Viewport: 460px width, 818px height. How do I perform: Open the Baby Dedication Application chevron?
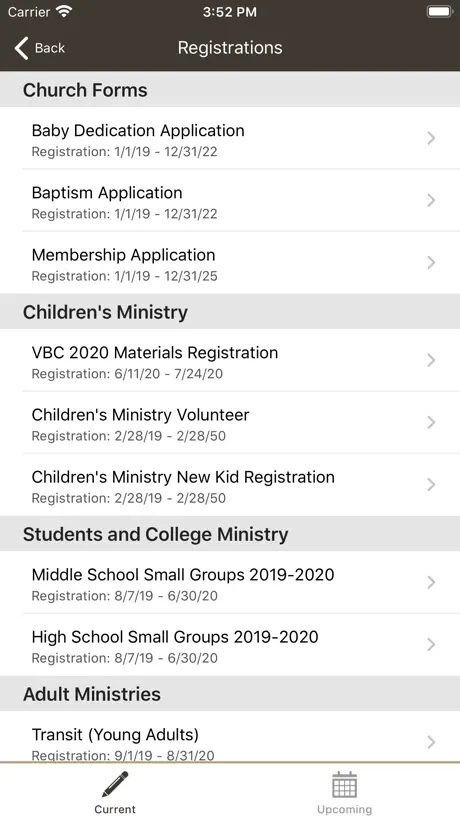(431, 138)
